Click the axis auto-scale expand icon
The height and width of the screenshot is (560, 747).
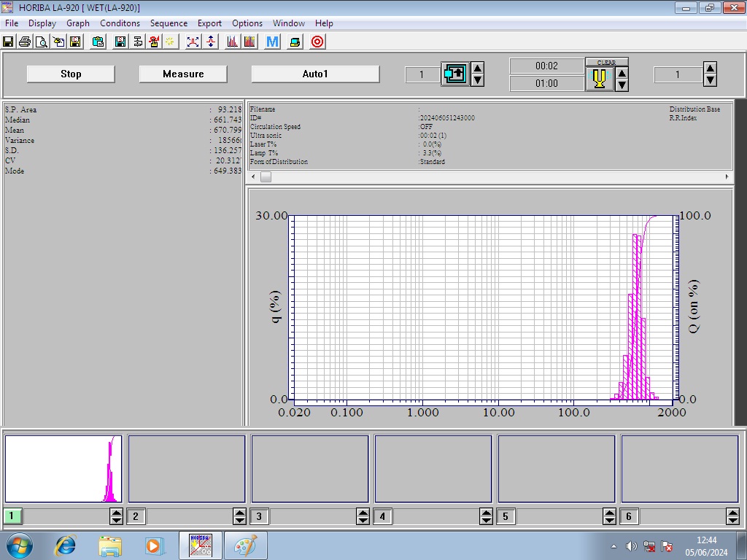192,42
